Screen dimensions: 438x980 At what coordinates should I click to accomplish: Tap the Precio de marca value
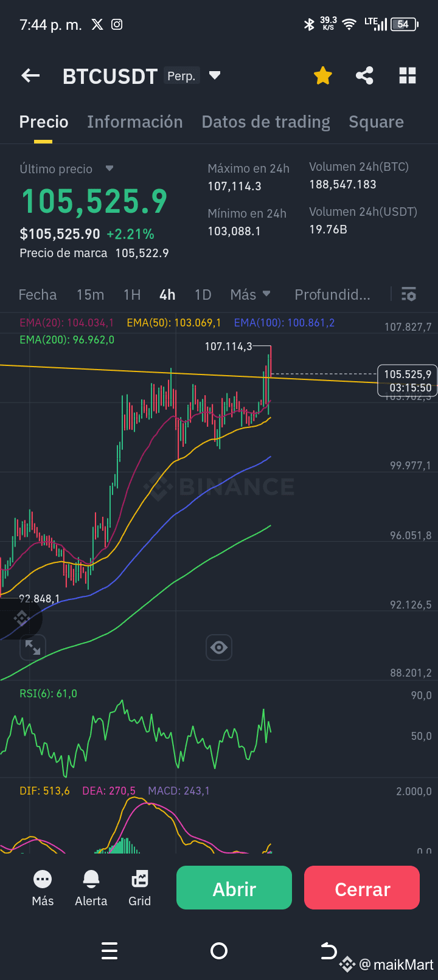[x=142, y=253]
